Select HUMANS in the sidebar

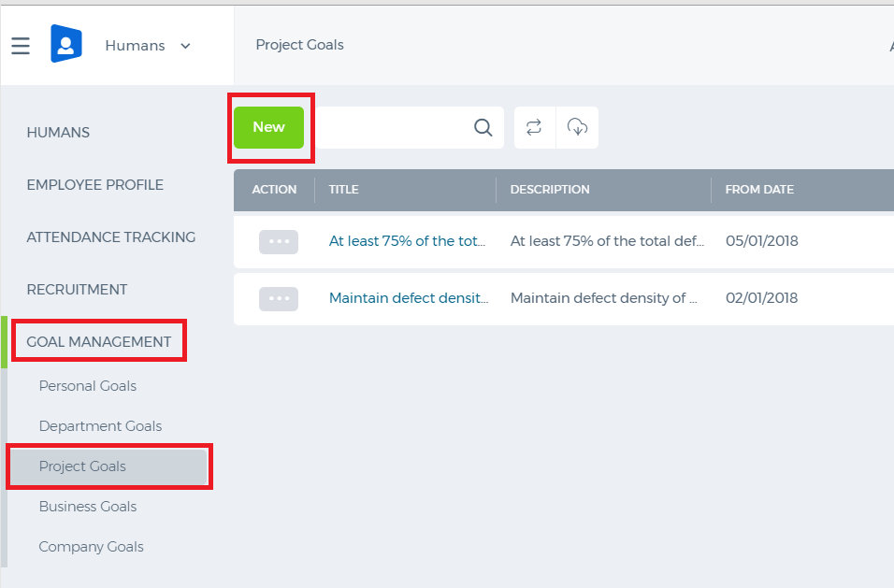coord(58,132)
